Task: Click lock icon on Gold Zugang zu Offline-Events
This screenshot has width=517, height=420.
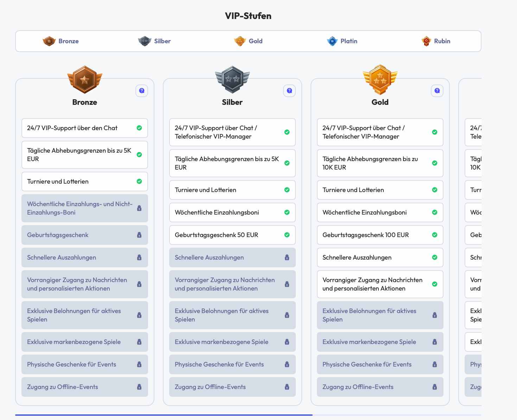Action: pos(435,387)
